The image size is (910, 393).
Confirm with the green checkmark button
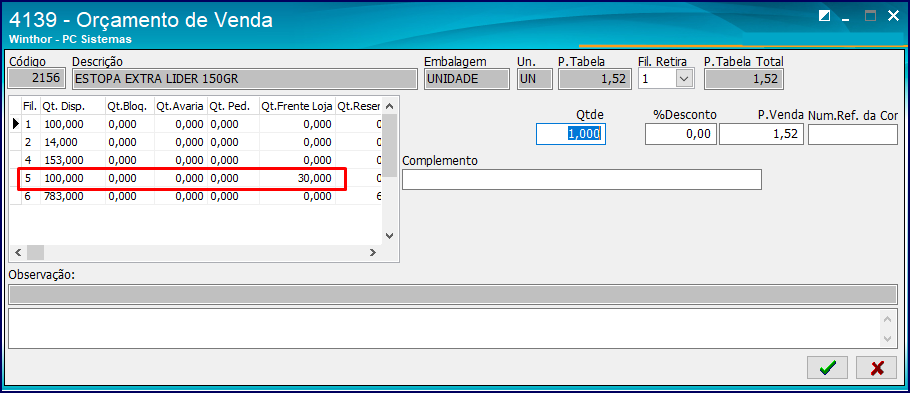click(x=827, y=367)
